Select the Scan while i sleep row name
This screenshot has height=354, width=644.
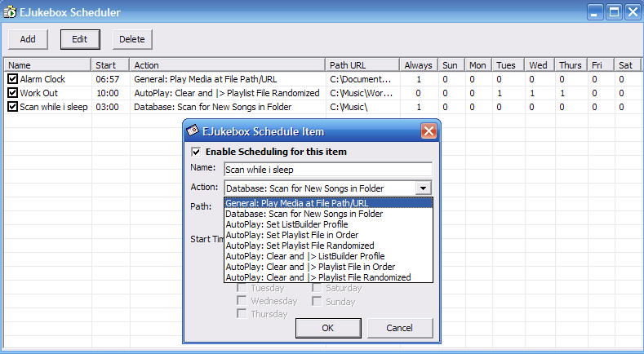coord(54,107)
